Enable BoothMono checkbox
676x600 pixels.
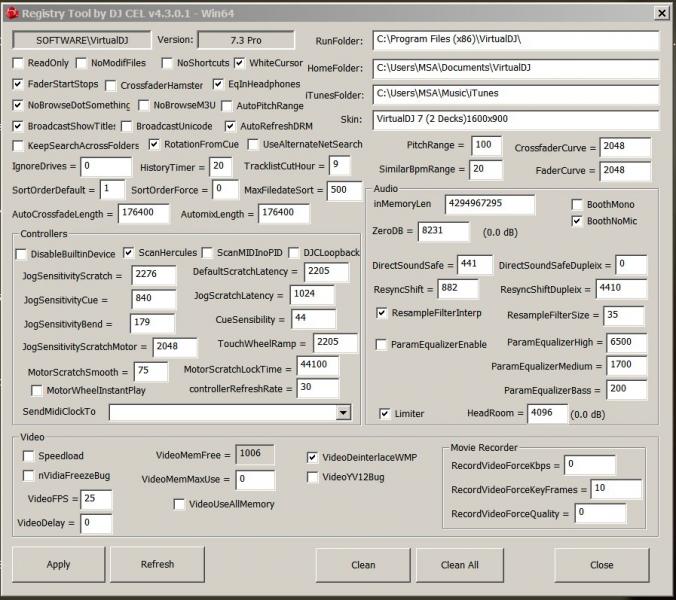[577, 204]
